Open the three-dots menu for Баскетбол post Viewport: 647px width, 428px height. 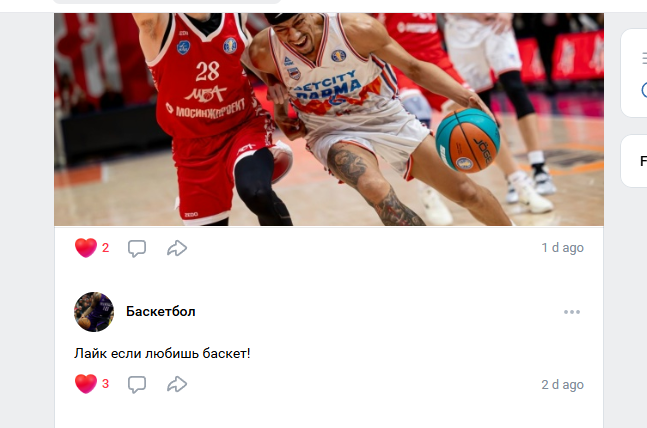(572, 312)
